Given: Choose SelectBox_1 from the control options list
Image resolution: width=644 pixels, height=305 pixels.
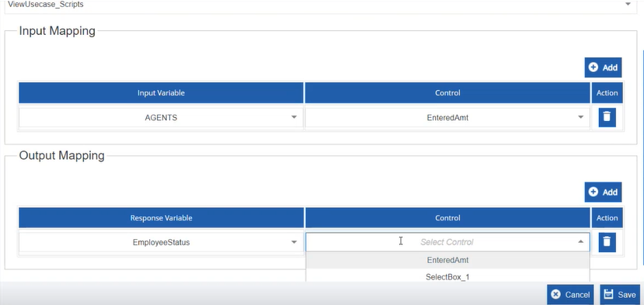Looking at the screenshot, I should [x=447, y=277].
